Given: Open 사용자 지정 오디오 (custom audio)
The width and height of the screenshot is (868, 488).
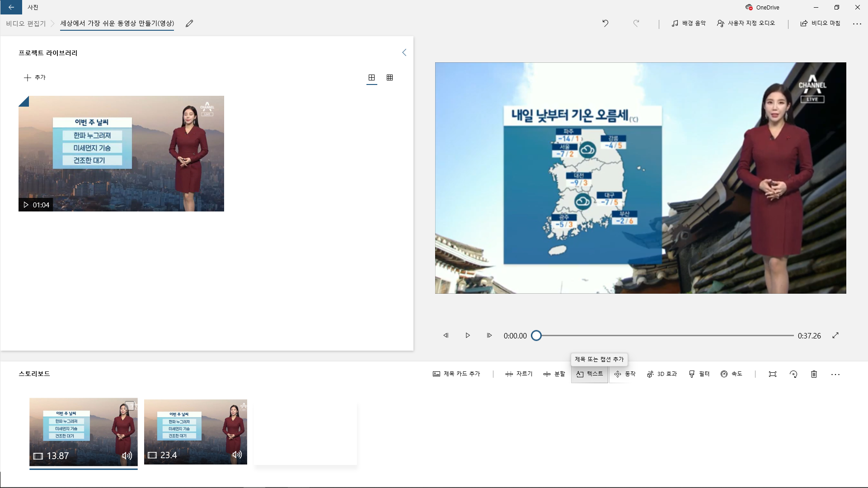Looking at the screenshot, I should click(x=746, y=23).
